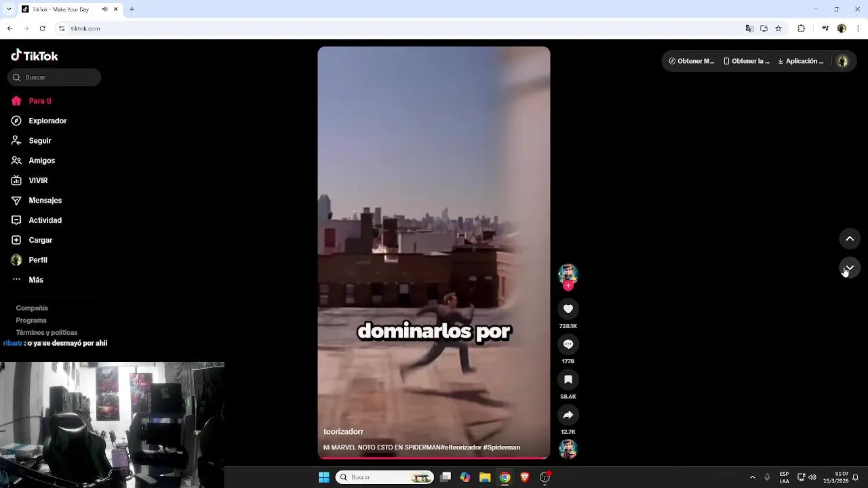Like the video with the heart icon

(568, 309)
